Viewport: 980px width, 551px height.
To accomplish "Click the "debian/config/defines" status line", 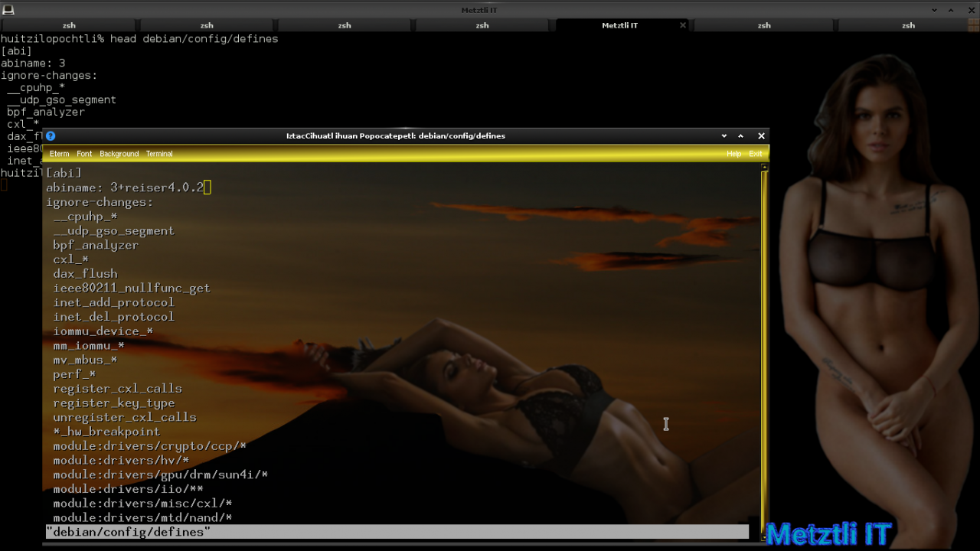I will pyautogui.click(x=397, y=532).
